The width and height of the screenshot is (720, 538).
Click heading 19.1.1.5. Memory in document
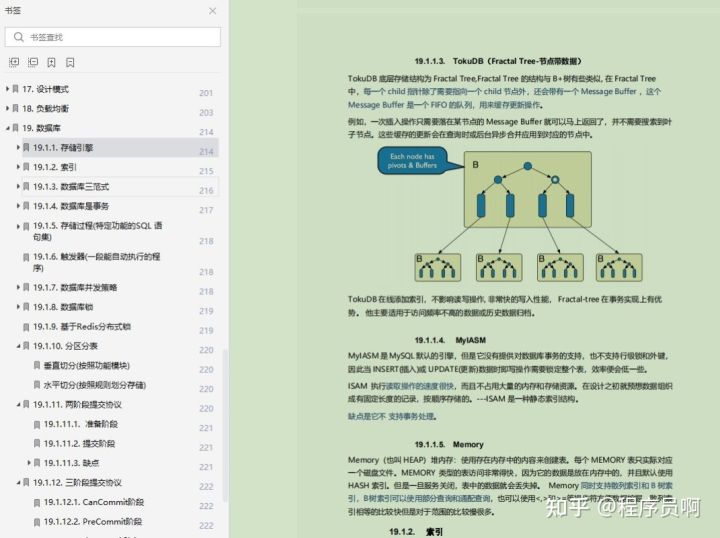(449, 444)
